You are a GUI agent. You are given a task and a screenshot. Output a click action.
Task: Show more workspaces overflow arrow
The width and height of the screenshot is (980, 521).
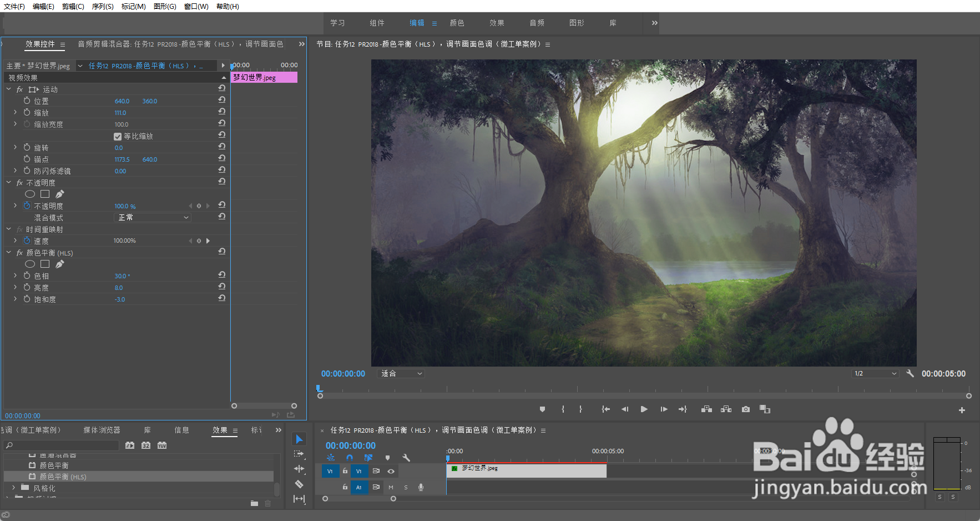[654, 23]
